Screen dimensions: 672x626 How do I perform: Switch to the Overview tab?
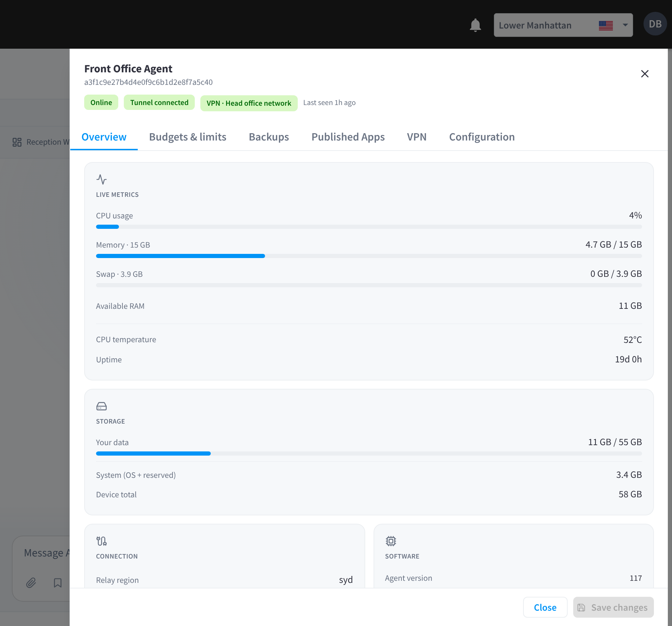pos(104,137)
